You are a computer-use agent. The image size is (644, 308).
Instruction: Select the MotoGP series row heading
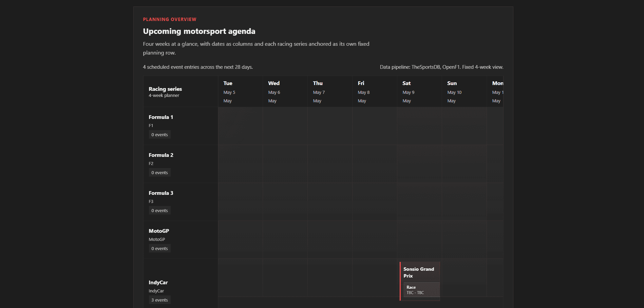159,231
